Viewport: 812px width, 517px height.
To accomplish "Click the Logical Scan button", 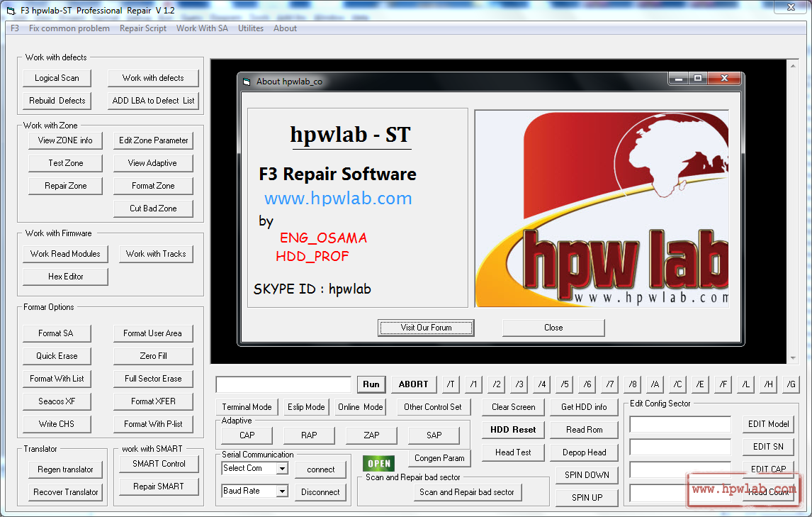I will (57, 78).
